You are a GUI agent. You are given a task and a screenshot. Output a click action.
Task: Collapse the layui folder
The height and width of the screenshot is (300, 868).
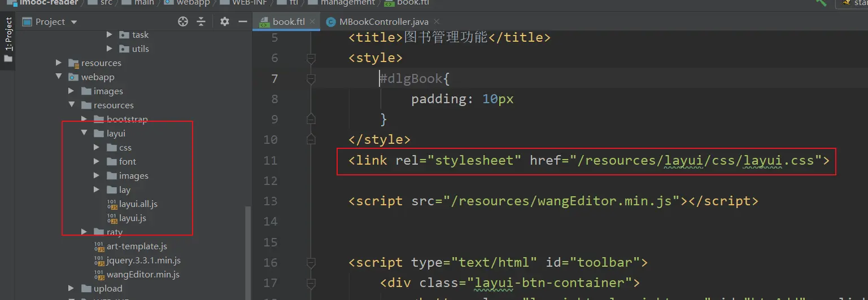point(84,134)
